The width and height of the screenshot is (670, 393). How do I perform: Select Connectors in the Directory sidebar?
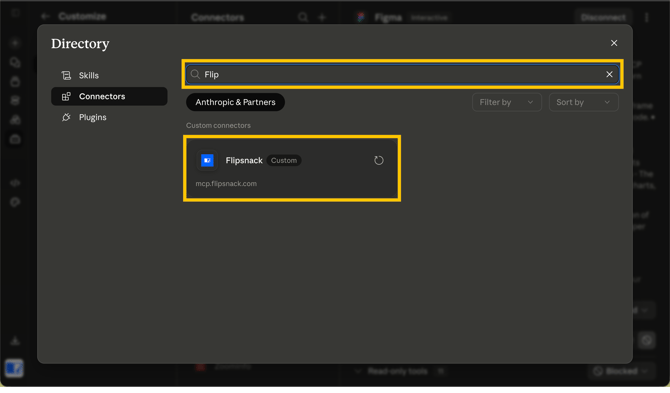tap(109, 97)
